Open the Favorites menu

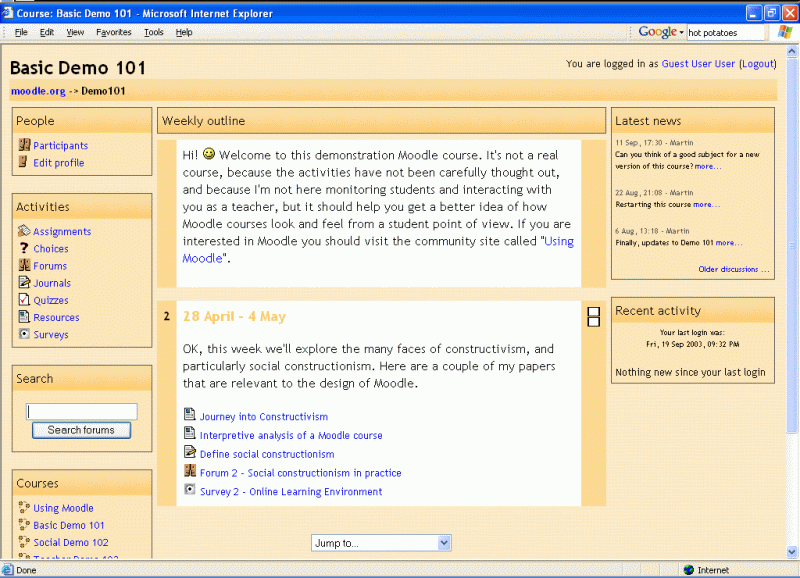(x=113, y=32)
